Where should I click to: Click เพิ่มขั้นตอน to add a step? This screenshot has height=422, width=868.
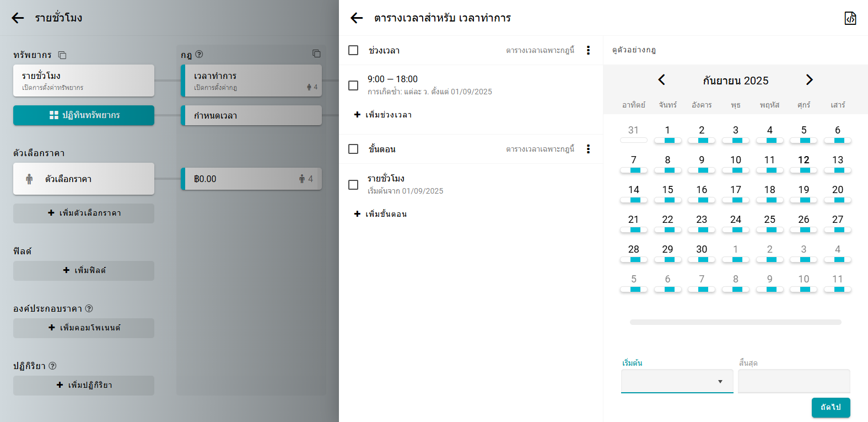(x=380, y=214)
